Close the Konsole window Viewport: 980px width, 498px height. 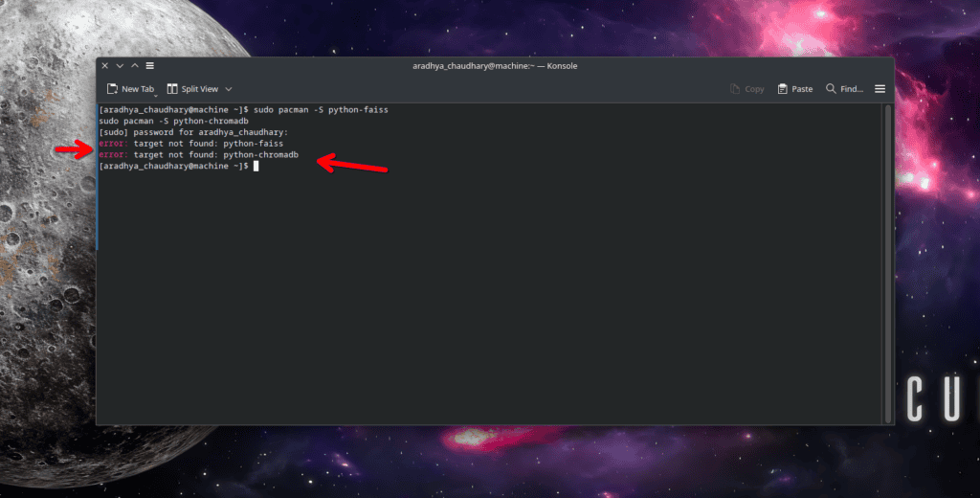tap(105, 66)
